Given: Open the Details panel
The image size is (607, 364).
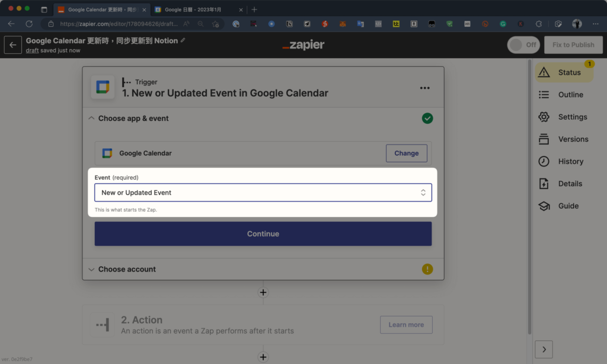Looking at the screenshot, I should 561,184.
